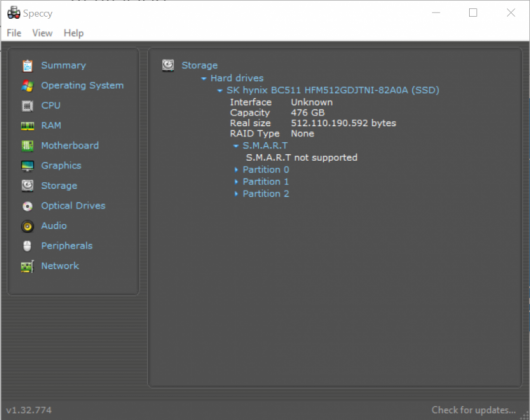Image resolution: width=530 pixels, height=420 pixels.
Task: Expand the Partition 0 arrow
Action: pos(236,170)
